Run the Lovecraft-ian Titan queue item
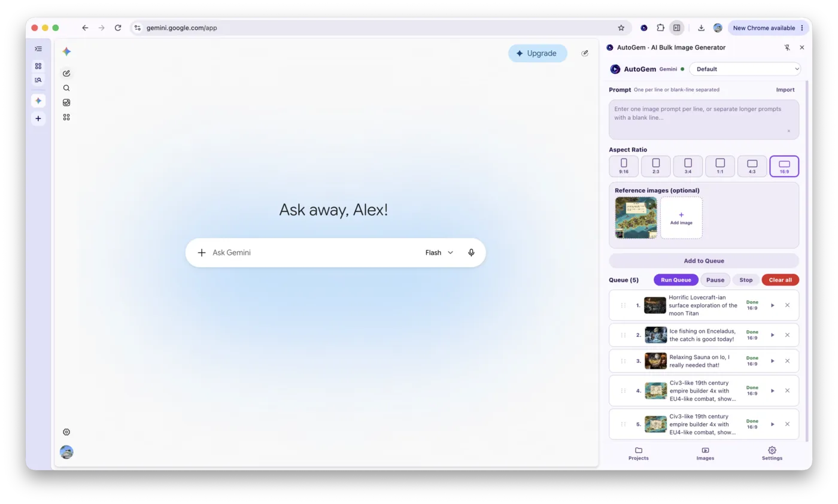 (x=772, y=305)
